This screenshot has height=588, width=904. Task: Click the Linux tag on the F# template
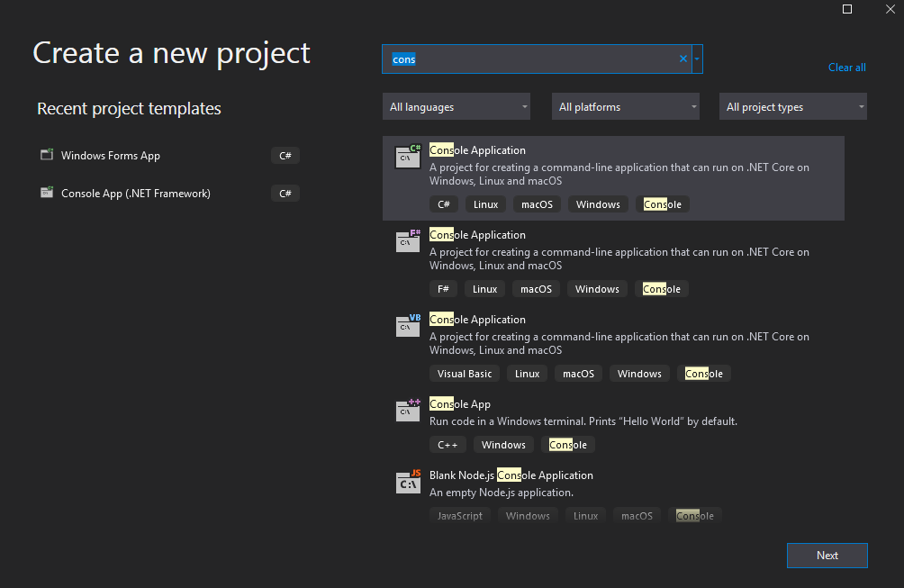(x=484, y=289)
